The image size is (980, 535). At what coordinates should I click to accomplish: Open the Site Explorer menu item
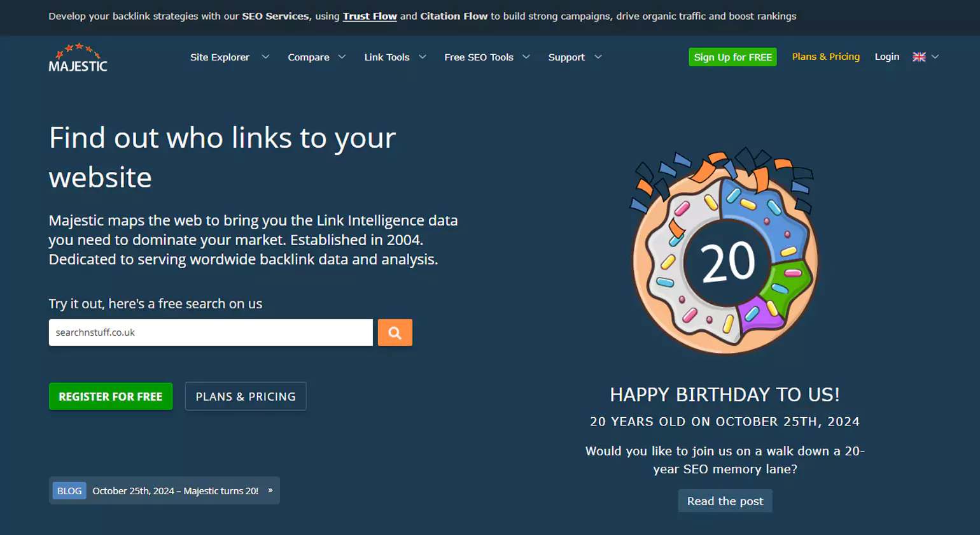click(220, 57)
